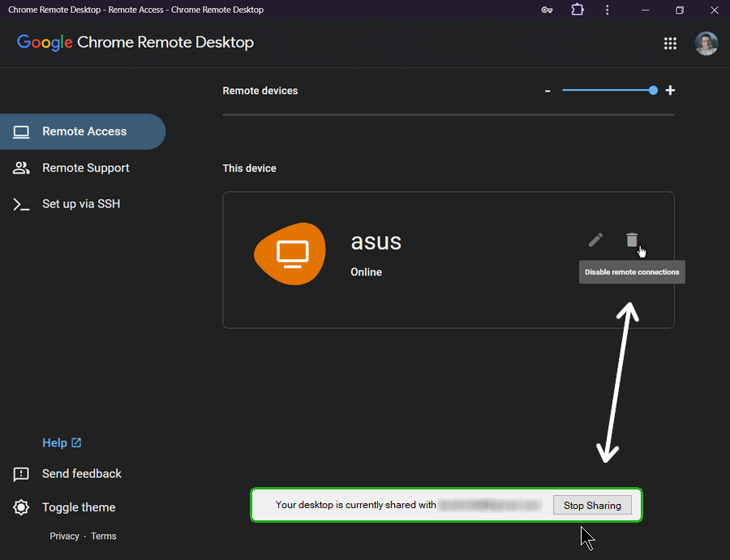The height and width of the screenshot is (560, 730).
Task: Click the trash icon to disable remote connections
Action: (632, 240)
